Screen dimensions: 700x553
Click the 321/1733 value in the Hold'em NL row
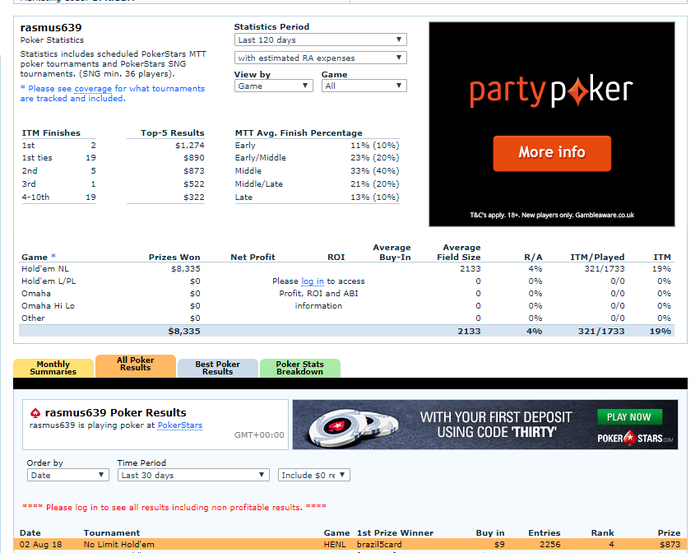[x=604, y=269]
